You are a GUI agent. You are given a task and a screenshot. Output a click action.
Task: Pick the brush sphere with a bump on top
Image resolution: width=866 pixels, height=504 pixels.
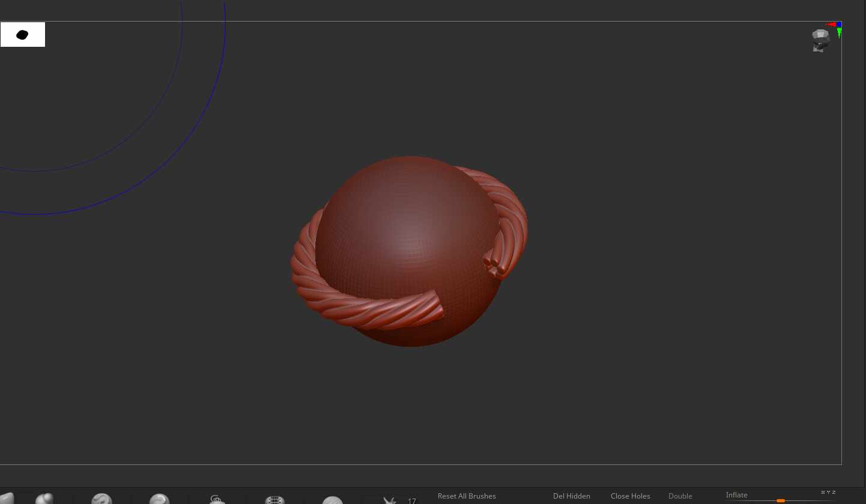tap(44, 499)
